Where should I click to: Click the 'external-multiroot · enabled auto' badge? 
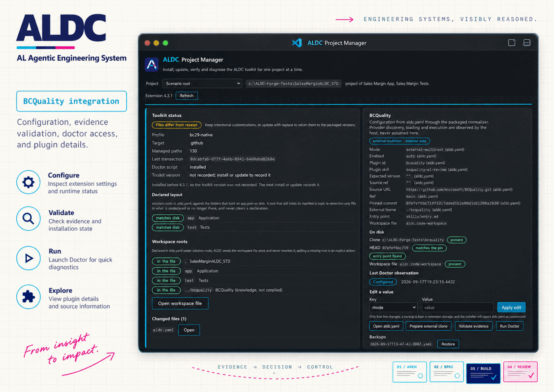coord(400,141)
